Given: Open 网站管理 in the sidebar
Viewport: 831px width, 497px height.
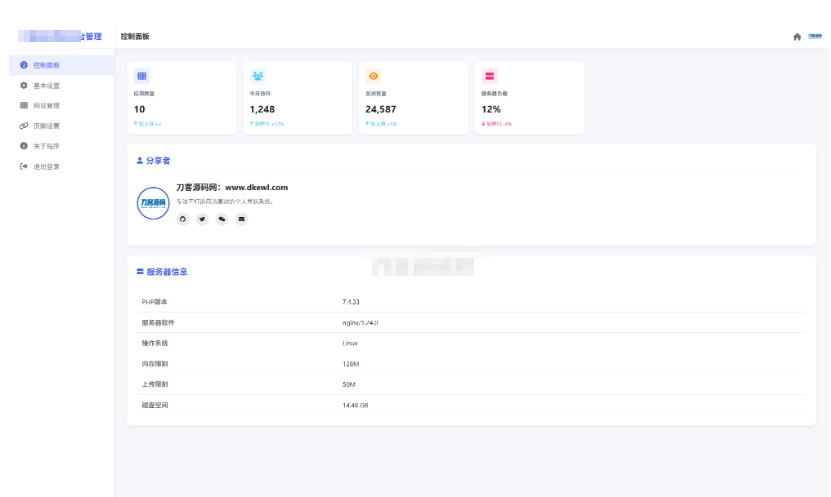Looking at the screenshot, I should pyautogui.click(x=61, y=105).
